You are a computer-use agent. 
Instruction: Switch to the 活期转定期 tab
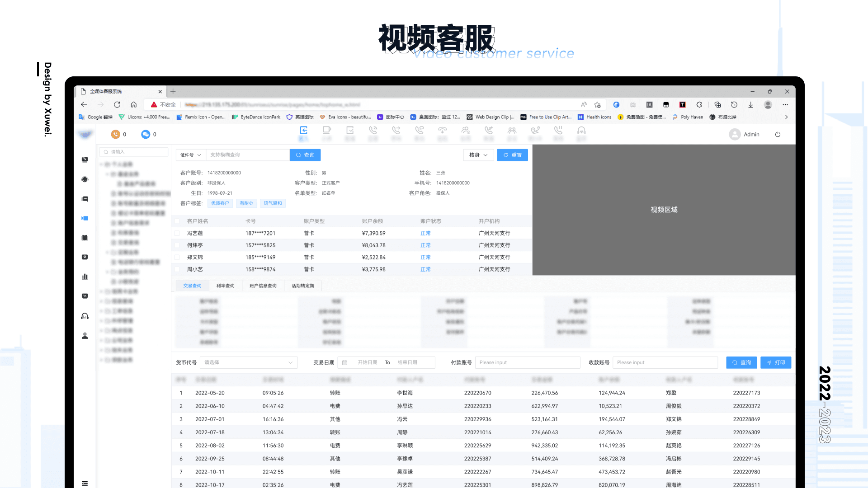302,286
